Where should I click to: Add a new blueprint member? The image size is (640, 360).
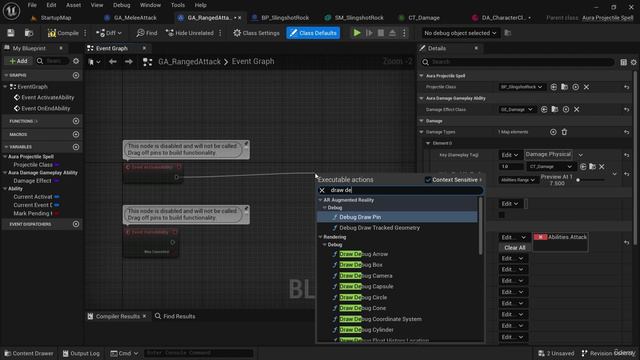tap(18, 61)
